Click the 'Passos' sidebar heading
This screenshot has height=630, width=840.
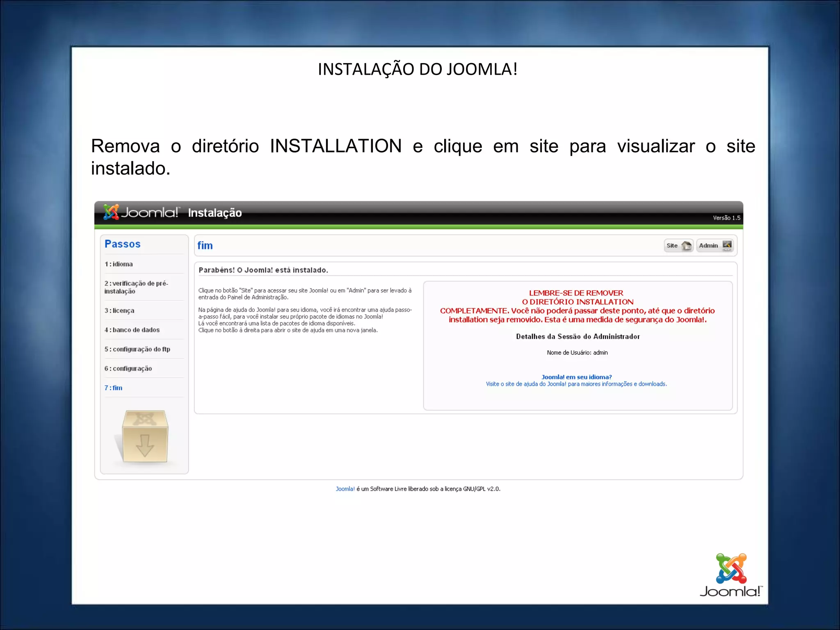coord(122,244)
